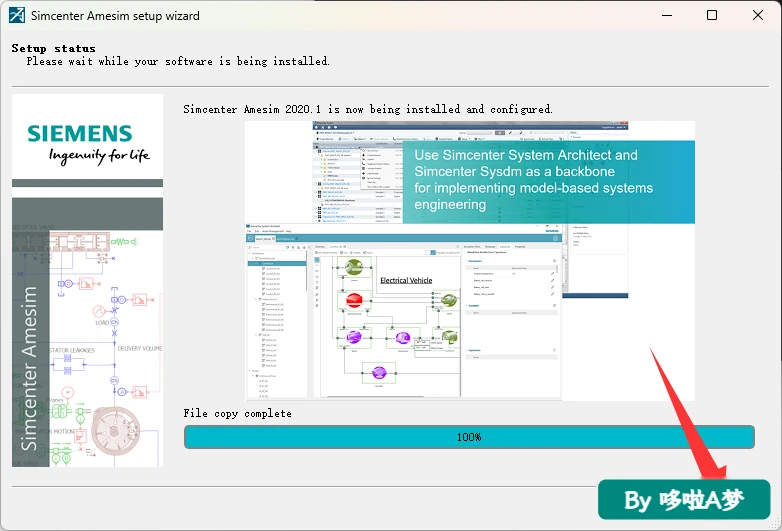Click the 'File copy complete' status text

pos(237,413)
